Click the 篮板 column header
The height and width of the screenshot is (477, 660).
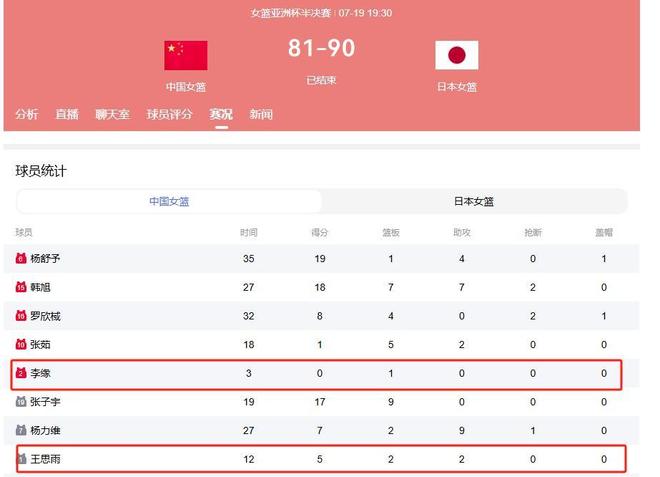(x=391, y=232)
